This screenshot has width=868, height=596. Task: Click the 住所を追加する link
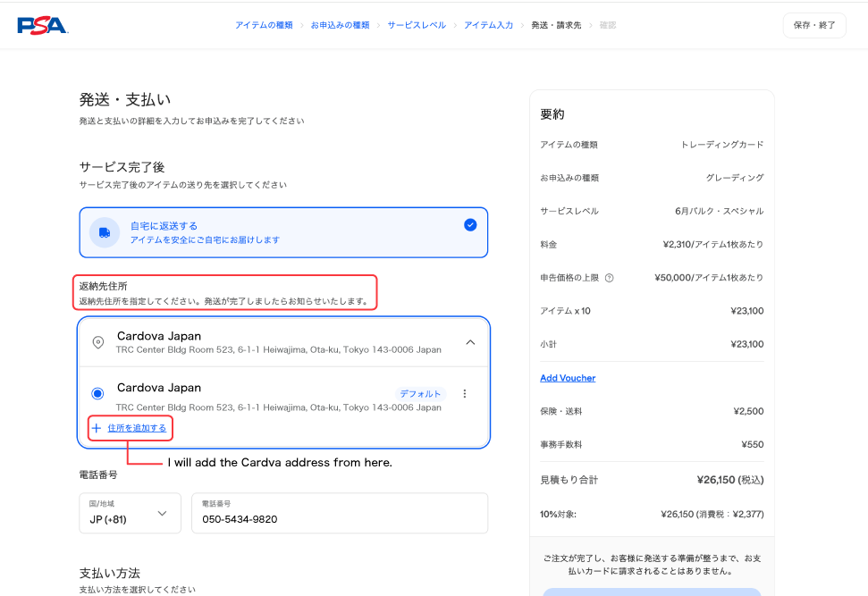tap(137, 428)
